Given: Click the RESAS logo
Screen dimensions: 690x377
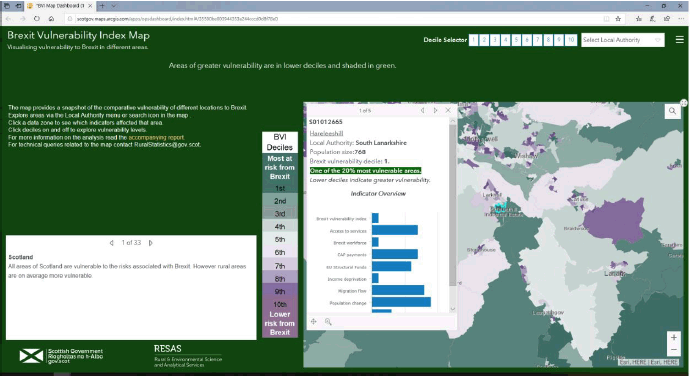Looking at the screenshot, I should pyautogui.click(x=188, y=355).
